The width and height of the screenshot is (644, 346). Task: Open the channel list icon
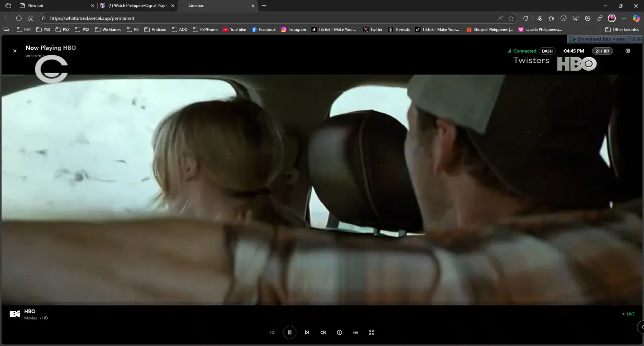[x=355, y=332]
